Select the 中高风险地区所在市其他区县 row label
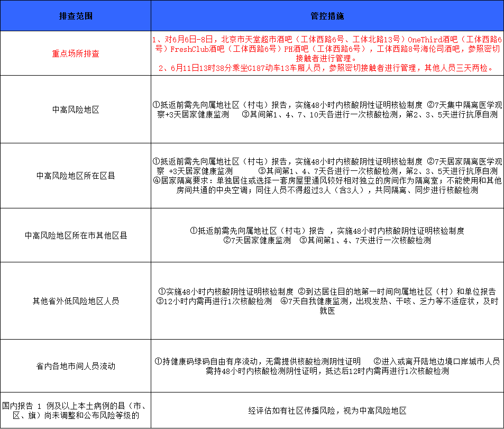The height and width of the screenshot is (429, 504). (x=76, y=235)
